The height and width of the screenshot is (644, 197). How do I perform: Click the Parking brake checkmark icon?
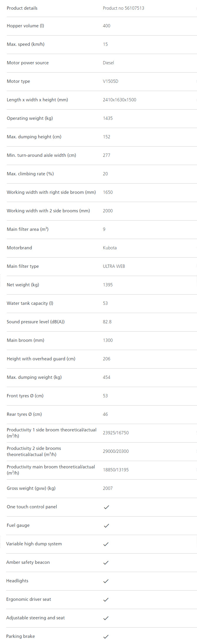pyautogui.click(x=106, y=637)
